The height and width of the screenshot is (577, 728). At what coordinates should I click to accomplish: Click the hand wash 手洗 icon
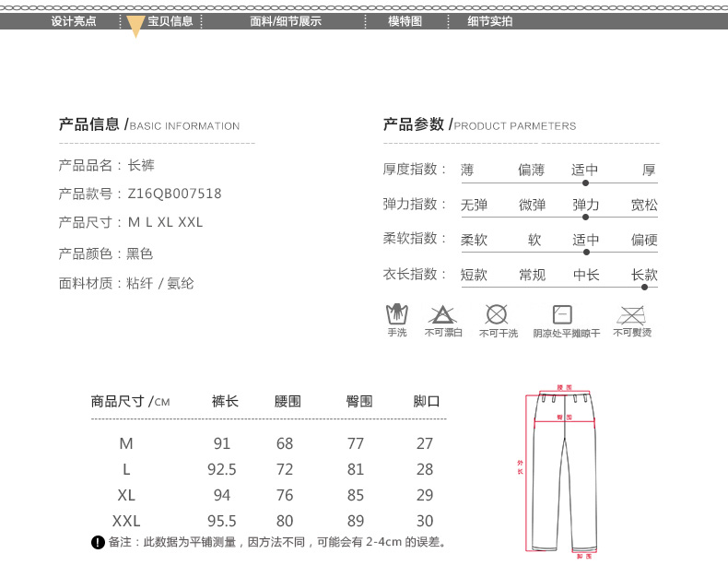click(397, 314)
